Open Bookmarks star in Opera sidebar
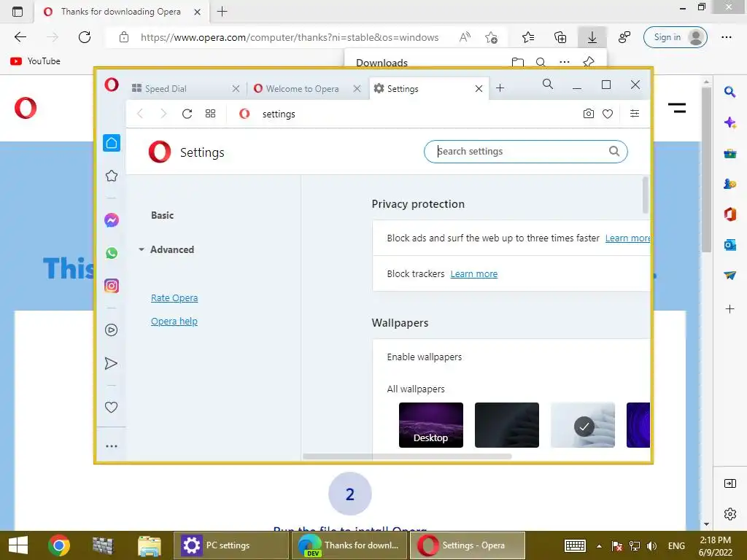Screen dimensions: 747x560 click(x=112, y=176)
